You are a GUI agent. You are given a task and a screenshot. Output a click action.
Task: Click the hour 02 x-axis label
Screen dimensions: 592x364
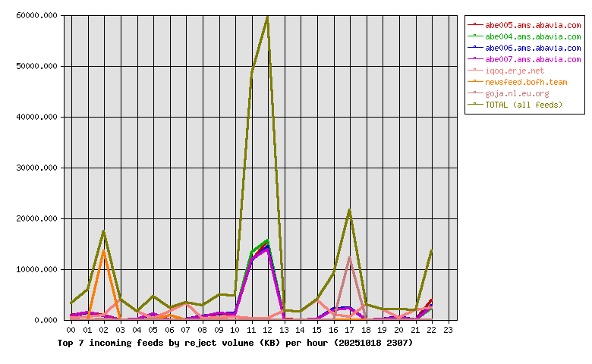click(x=103, y=330)
